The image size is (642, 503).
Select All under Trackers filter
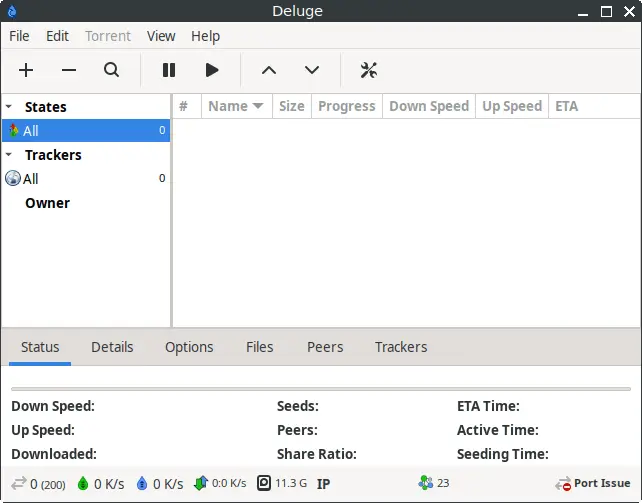31,179
